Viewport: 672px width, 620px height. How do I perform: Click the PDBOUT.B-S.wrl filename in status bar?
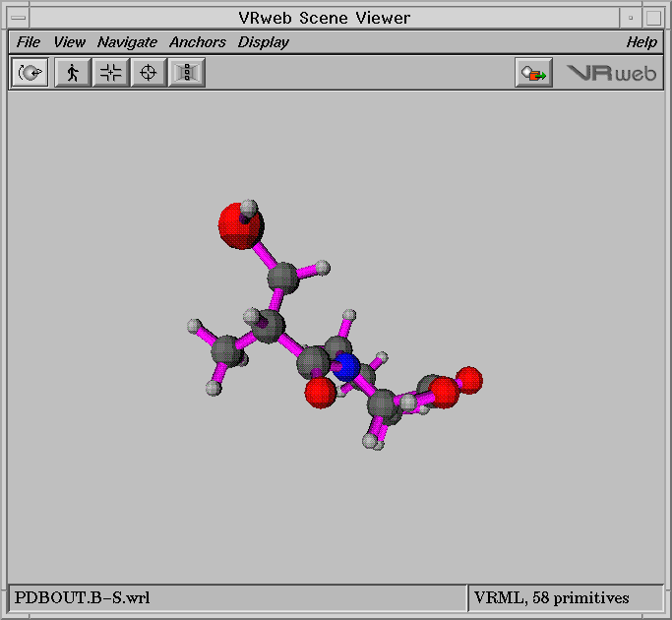tap(83, 597)
